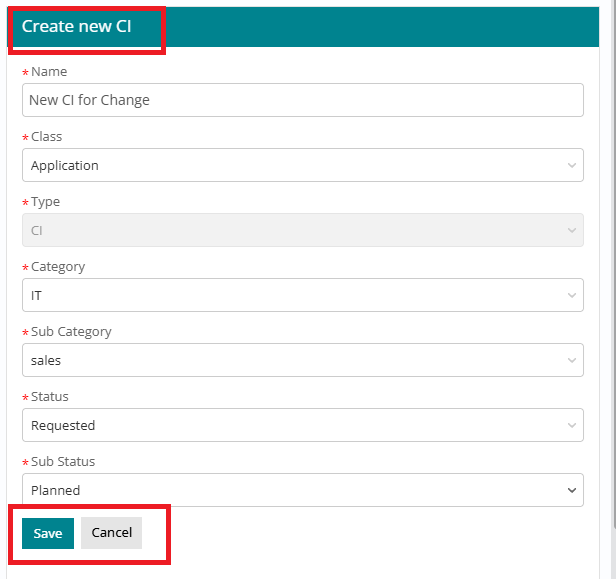Click the arrow in Sub Status dropdown
The height and width of the screenshot is (579, 616).
click(x=571, y=490)
